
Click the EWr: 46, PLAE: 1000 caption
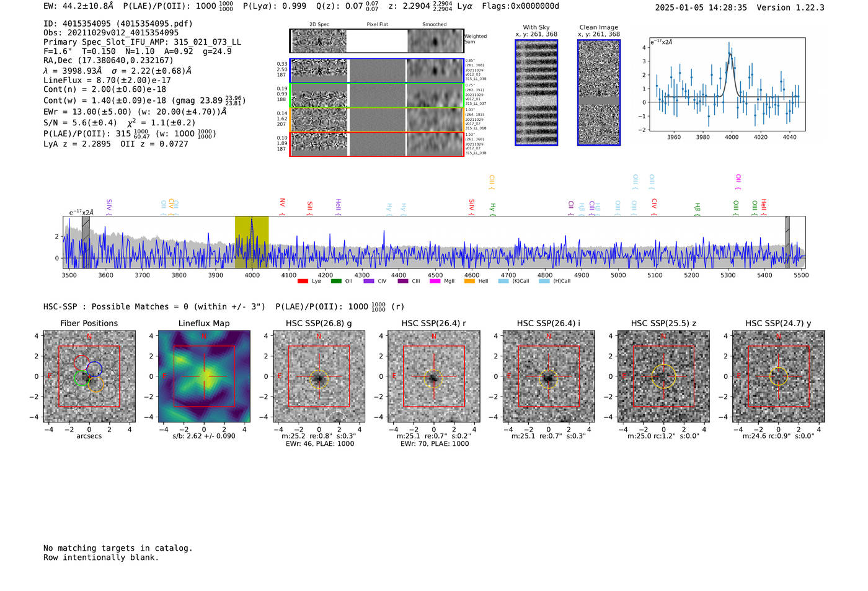point(320,444)
